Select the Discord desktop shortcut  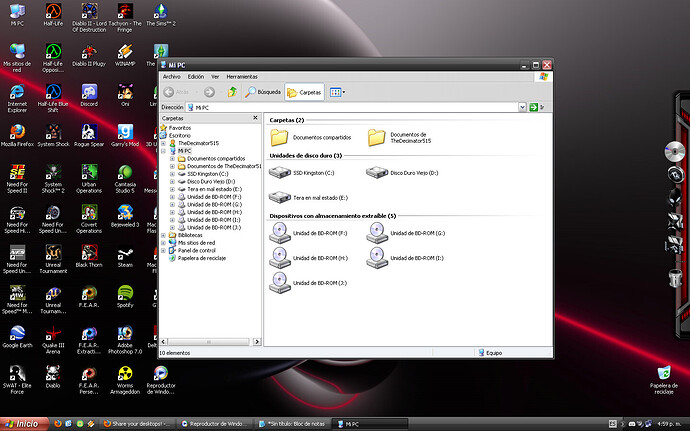pos(89,90)
